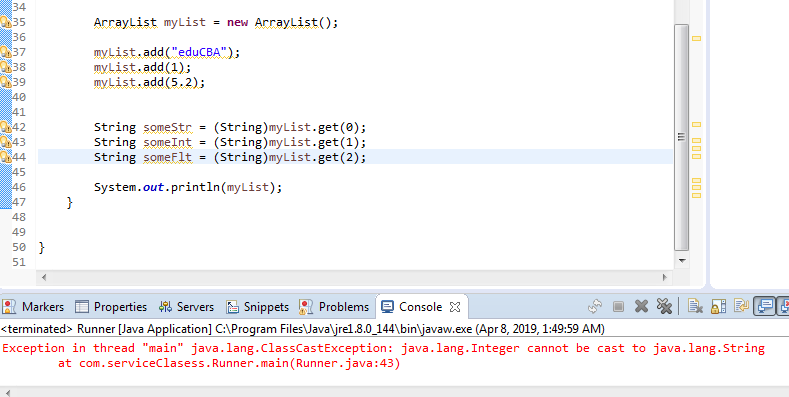The width and height of the screenshot is (789, 397).
Task: Clear the console output
Action: tap(695, 306)
